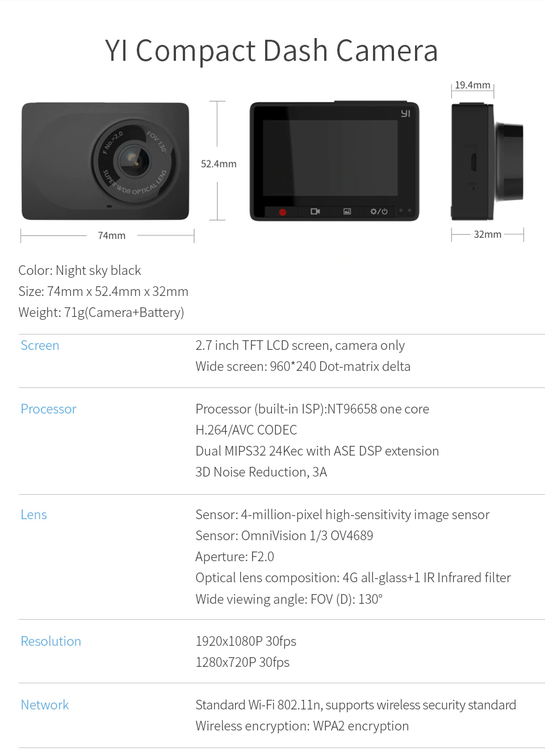This screenshot has height=756, width=545.
Task: Select the Screen section label
Action: [x=40, y=345]
